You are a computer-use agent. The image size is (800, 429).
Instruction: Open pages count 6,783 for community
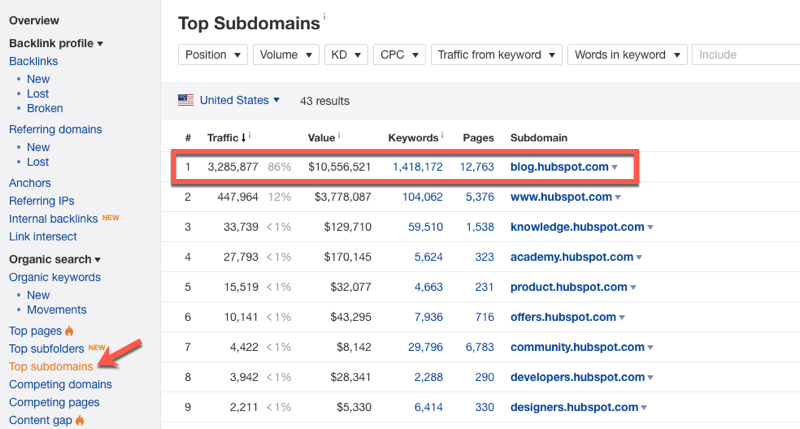pos(480,347)
